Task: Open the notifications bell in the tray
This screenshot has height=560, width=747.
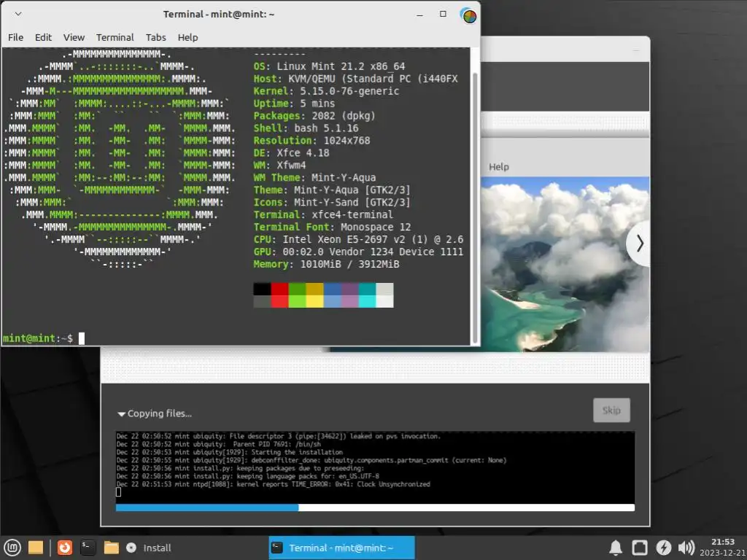Action: coord(616,548)
